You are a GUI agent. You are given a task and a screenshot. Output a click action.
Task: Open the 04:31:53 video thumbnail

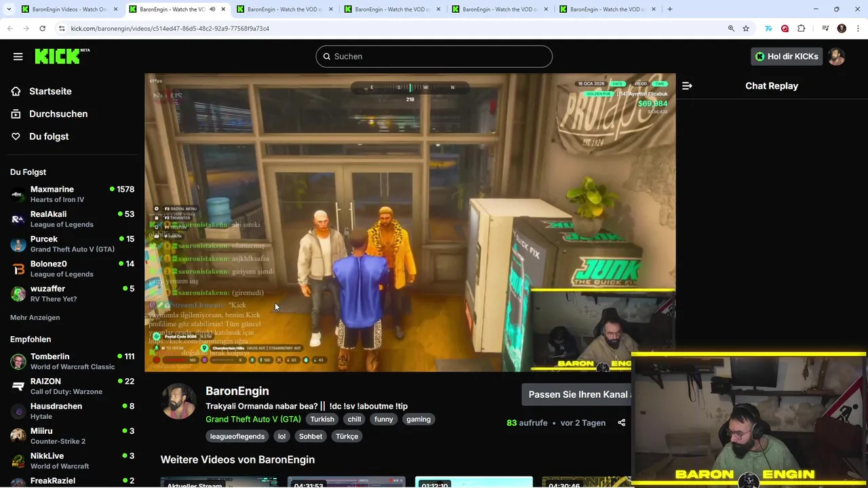click(347, 483)
